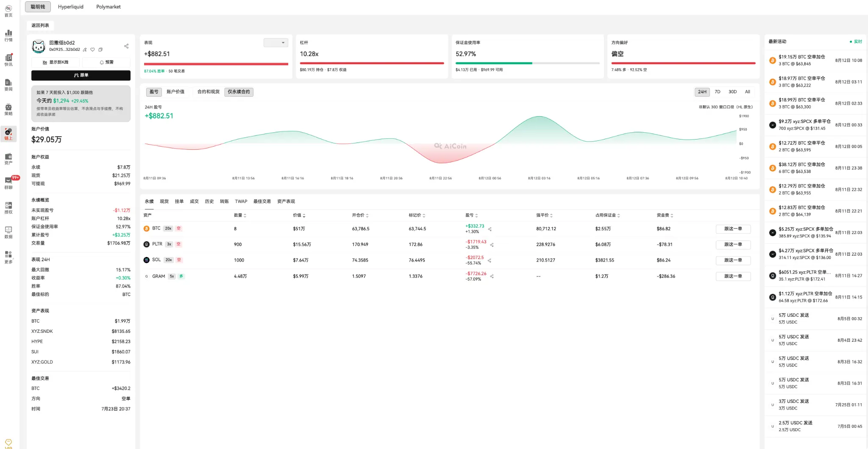The width and height of the screenshot is (868, 449).
Task: Share the BTC position profit and loss
Action: point(490,229)
